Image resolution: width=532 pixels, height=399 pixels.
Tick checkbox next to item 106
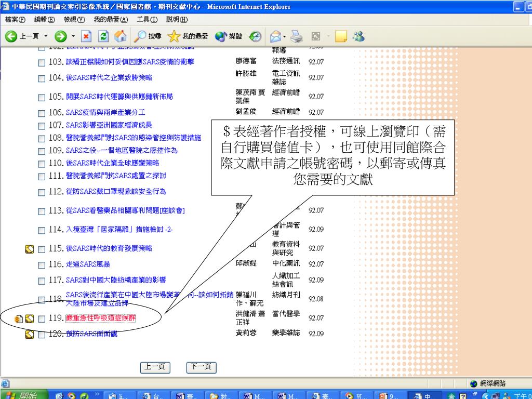pyautogui.click(x=42, y=113)
